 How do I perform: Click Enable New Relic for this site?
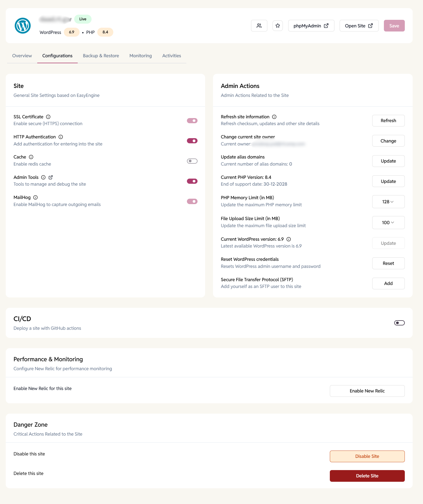tap(367, 391)
